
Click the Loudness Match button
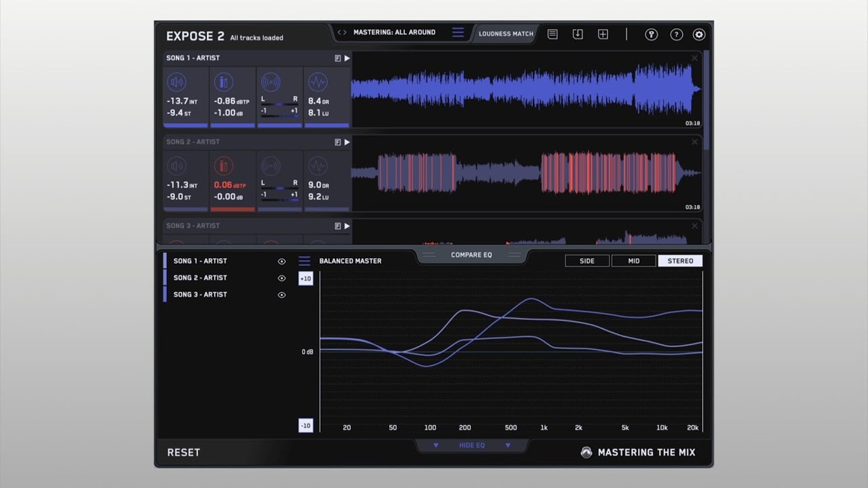point(506,34)
